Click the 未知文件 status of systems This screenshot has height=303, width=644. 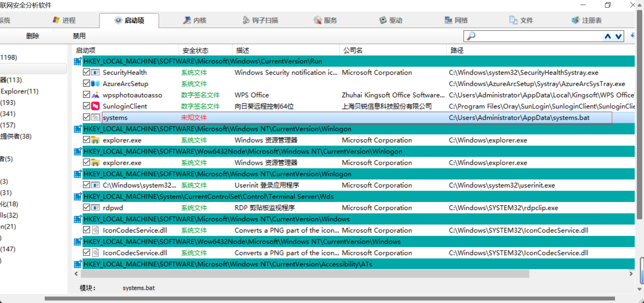pyautogui.click(x=194, y=118)
